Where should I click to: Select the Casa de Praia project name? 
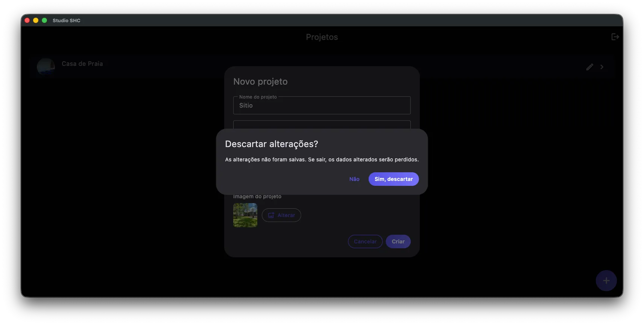click(82, 64)
